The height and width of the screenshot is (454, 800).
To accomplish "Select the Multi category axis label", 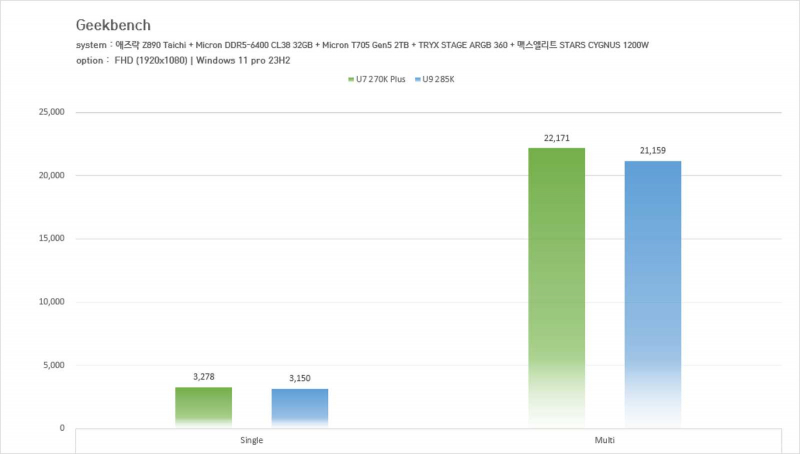I will click(604, 440).
